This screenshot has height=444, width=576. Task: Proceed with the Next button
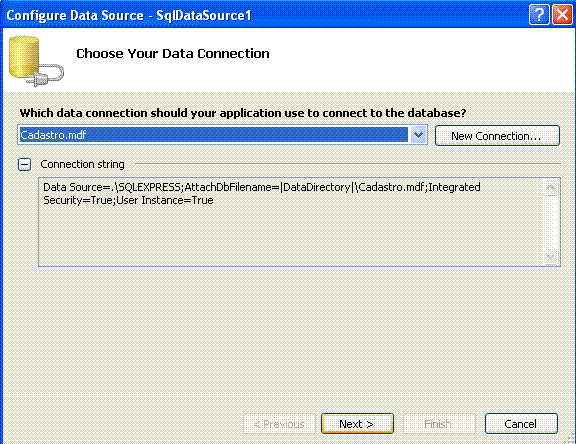357,424
